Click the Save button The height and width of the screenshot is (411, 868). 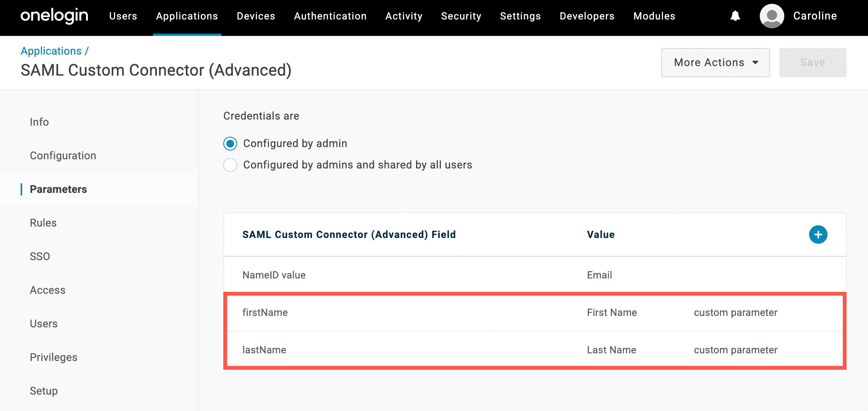point(813,63)
